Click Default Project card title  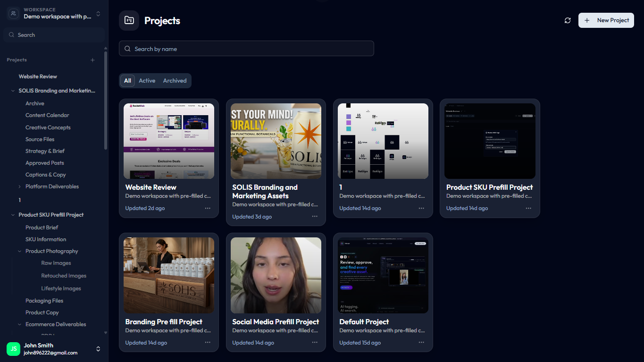(364, 322)
